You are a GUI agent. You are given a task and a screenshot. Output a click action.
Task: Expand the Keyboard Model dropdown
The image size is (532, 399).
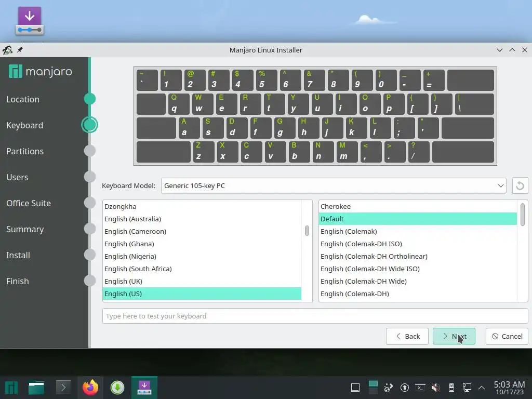(x=334, y=185)
